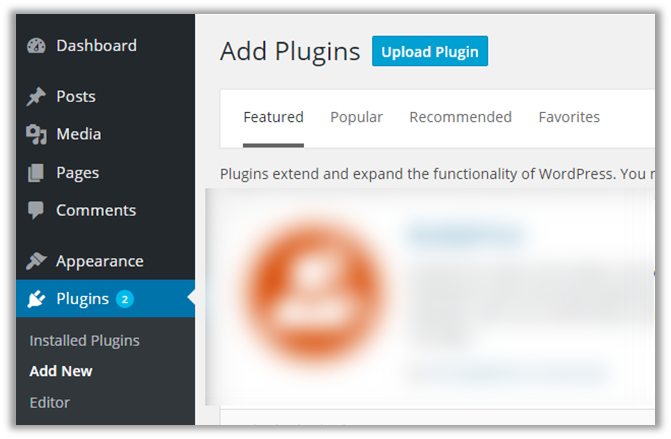Open the Media menu label
The image size is (671, 439).
click(x=78, y=135)
